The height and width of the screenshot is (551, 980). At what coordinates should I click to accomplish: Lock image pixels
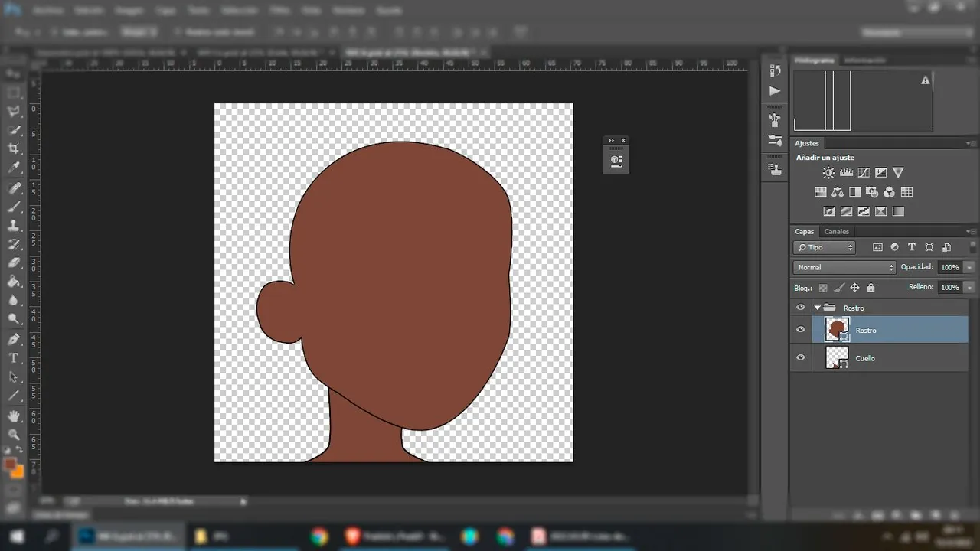[839, 288]
